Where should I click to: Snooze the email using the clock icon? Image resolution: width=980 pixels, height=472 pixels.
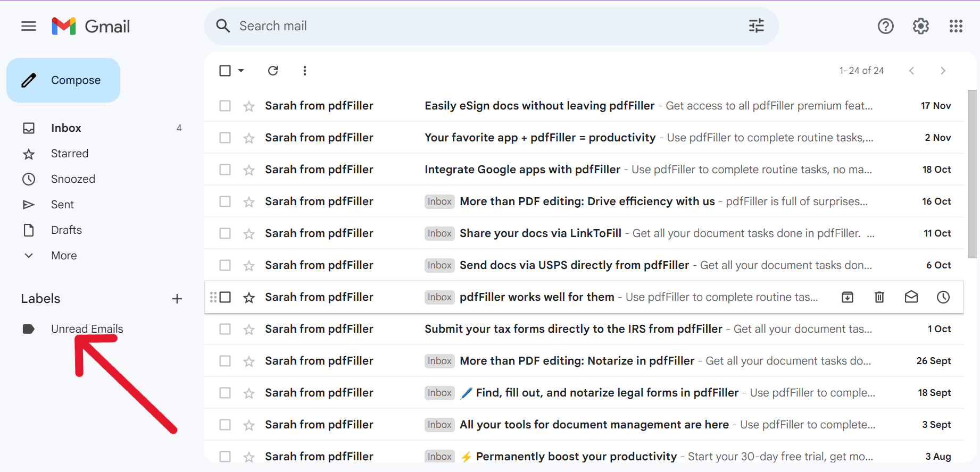click(943, 297)
